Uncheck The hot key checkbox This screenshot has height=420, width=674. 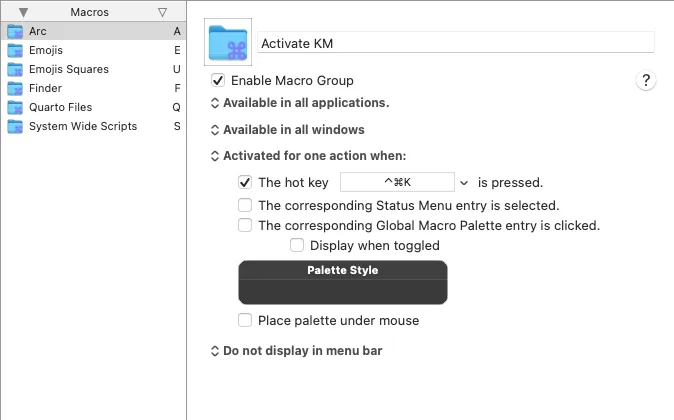coord(245,182)
